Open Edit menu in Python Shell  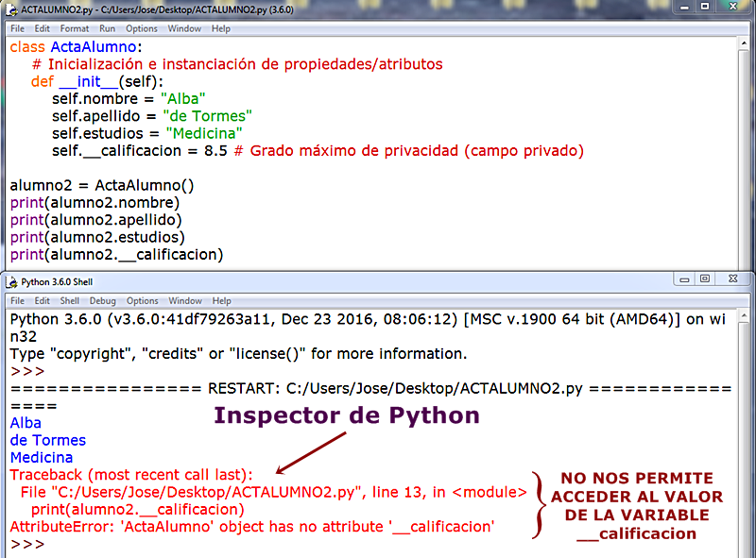click(42, 300)
